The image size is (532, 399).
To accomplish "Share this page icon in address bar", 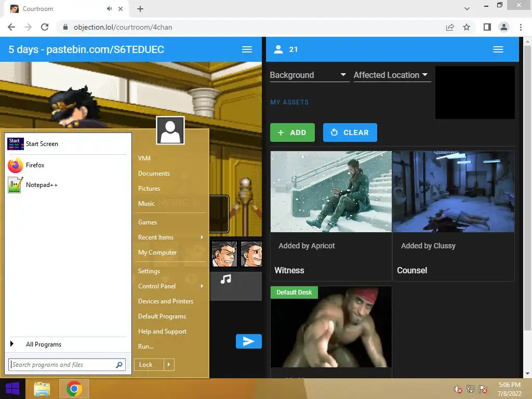I will (450, 27).
